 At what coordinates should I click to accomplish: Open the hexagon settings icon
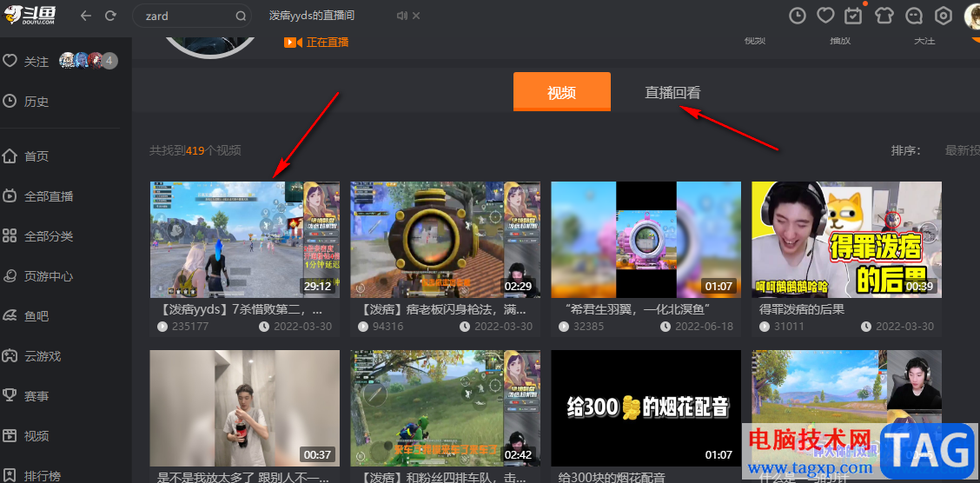tap(943, 16)
